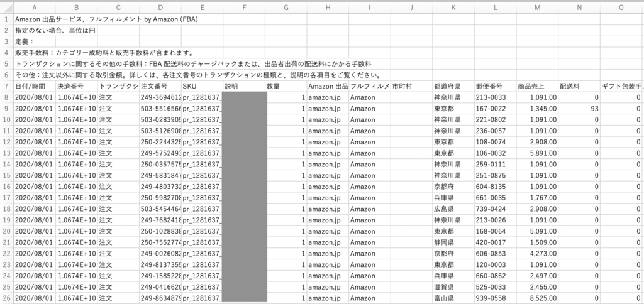Click the cell '指定のない場合、単位は円'
The width and height of the screenshot is (644, 304).
tap(55, 30)
